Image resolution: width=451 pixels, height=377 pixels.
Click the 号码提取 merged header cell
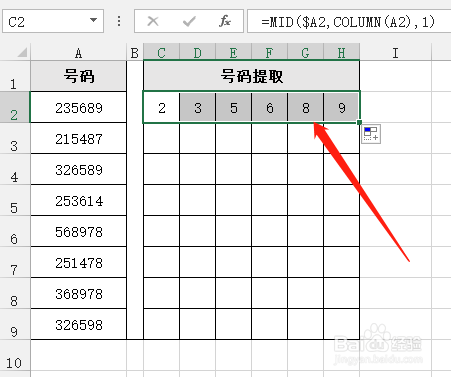pyautogui.click(x=251, y=76)
